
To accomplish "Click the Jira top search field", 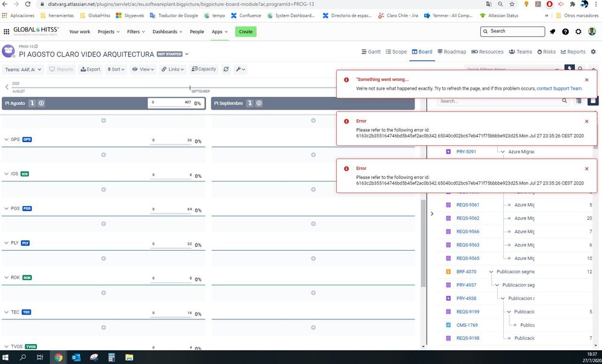I will 513,31.
